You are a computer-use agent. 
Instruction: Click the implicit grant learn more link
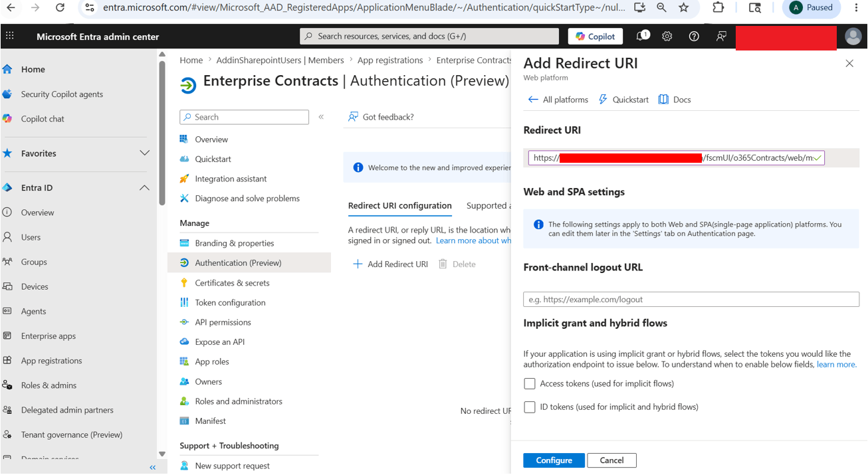tap(836, 365)
